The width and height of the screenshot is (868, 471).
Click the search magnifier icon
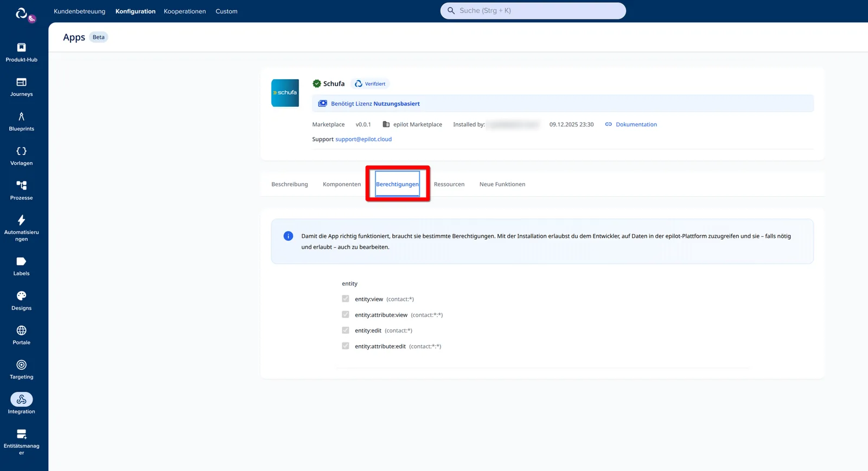pos(451,11)
